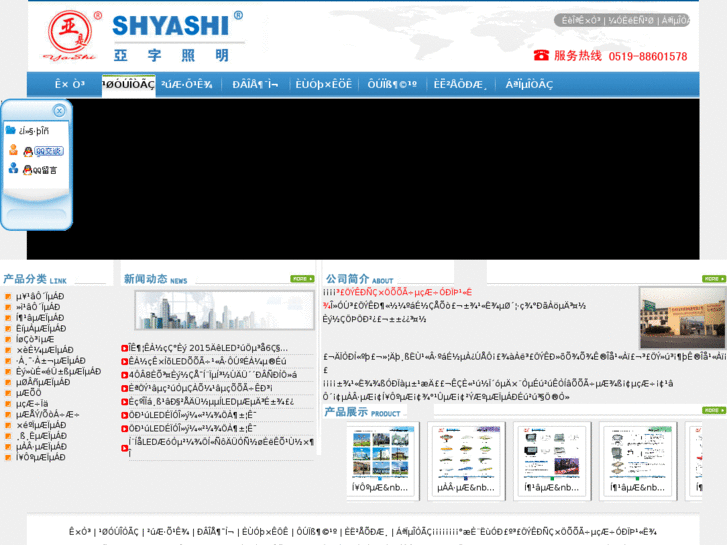Open the last sidebar category 'Í¥ÔºµÆÏµÁÐ'
Viewport: 727px width, 545px height.
point(40,457)
